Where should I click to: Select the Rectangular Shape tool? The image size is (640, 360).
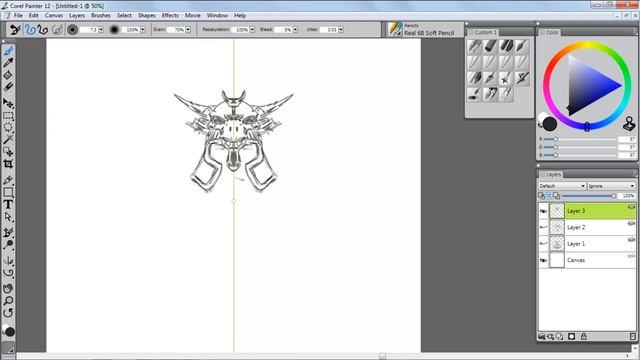click(x=8, y=192)
